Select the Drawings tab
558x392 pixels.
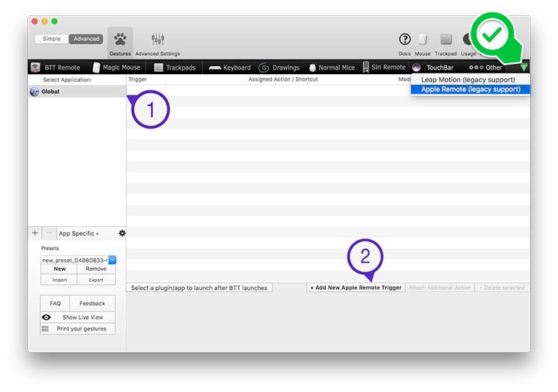pos(279,68)
